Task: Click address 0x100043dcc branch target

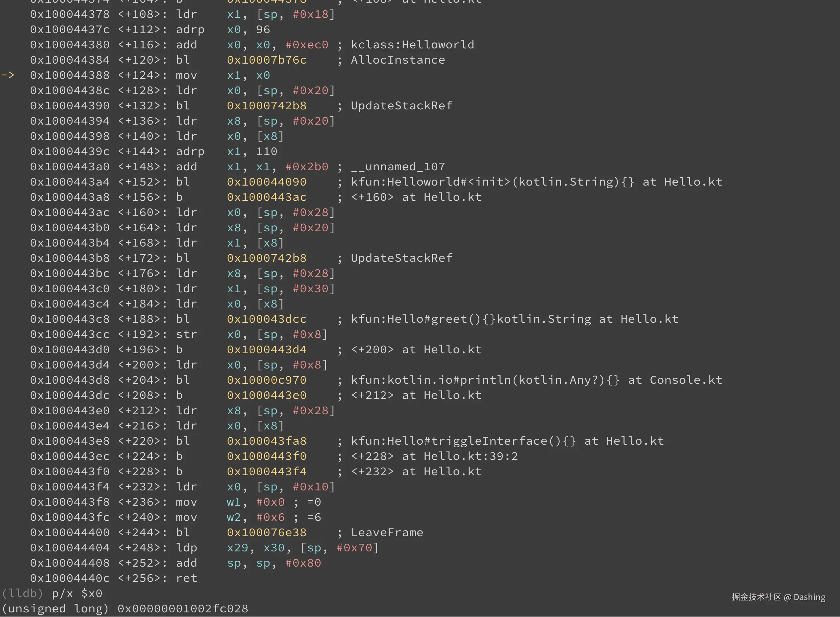Action: pos(267,319)
